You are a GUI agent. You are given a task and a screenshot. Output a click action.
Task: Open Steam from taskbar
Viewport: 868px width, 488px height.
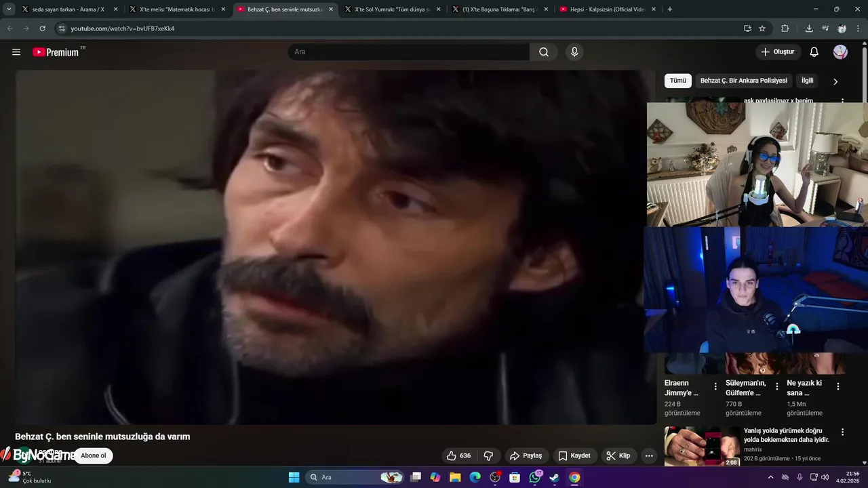555,477
